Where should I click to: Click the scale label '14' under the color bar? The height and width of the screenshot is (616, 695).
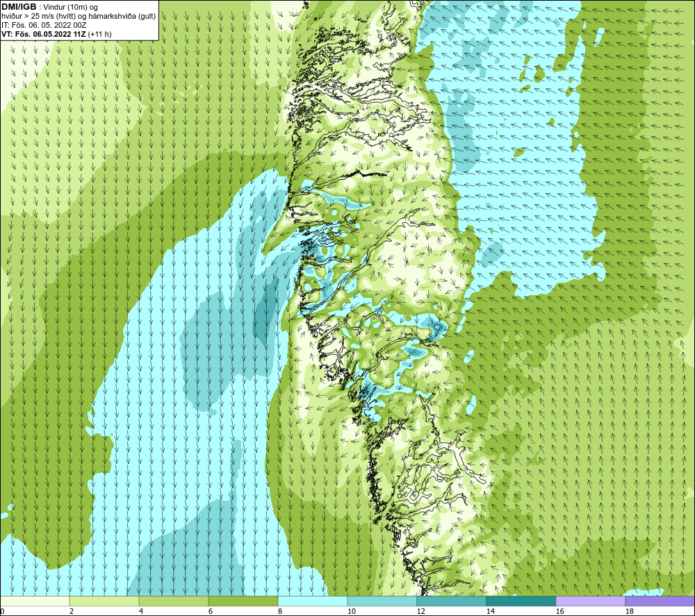pos(490,612)
